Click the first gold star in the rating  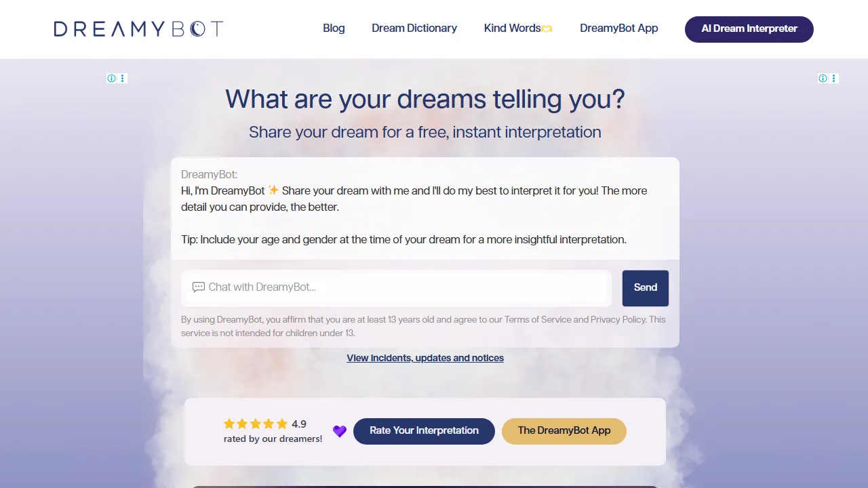(229, 424)
